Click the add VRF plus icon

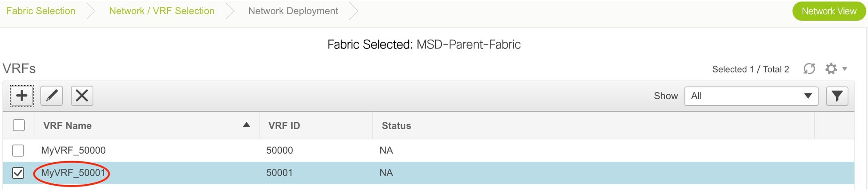(x=22, y=96)
